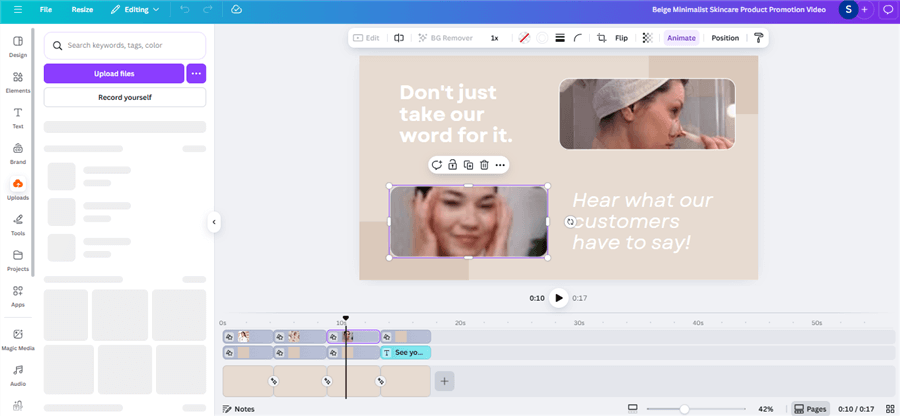
Task: Toggle the Animate option
Action: (681, 38)
